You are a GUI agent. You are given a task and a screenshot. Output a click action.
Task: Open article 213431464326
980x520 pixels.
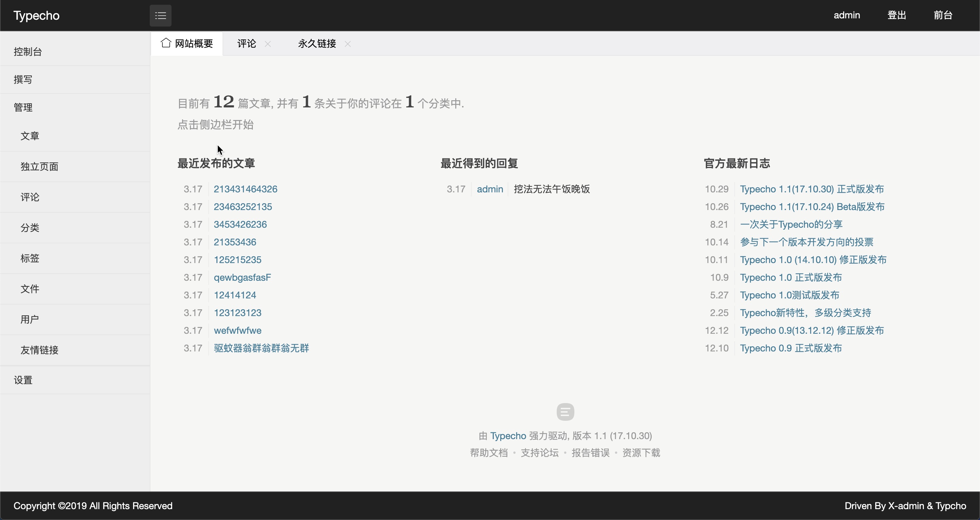pos(245,189)
